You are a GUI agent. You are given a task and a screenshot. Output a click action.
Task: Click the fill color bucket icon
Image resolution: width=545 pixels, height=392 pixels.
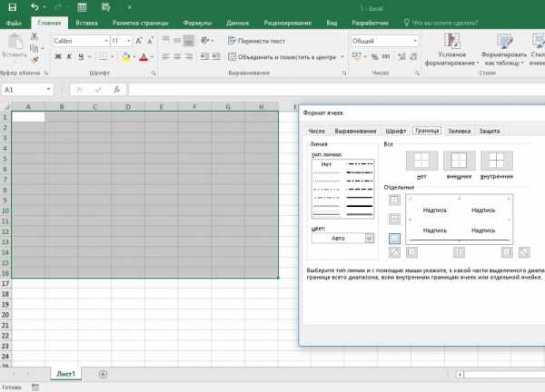[126, 56]
